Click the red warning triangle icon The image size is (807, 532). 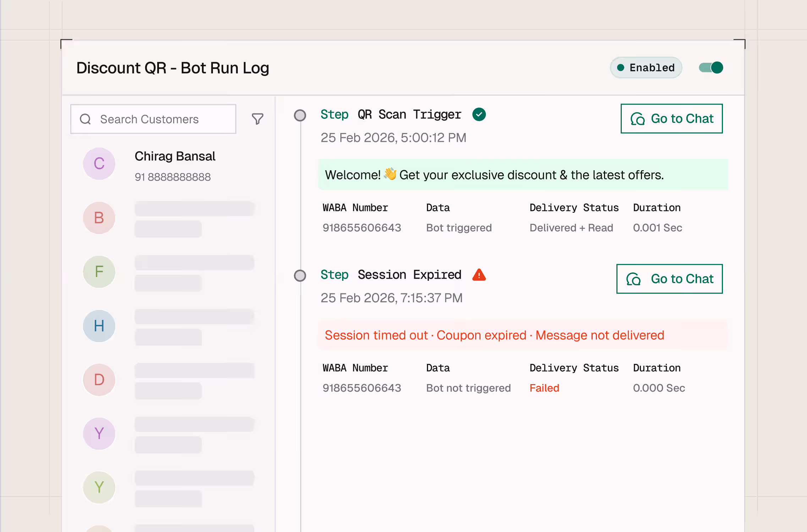tap(479, 275)
